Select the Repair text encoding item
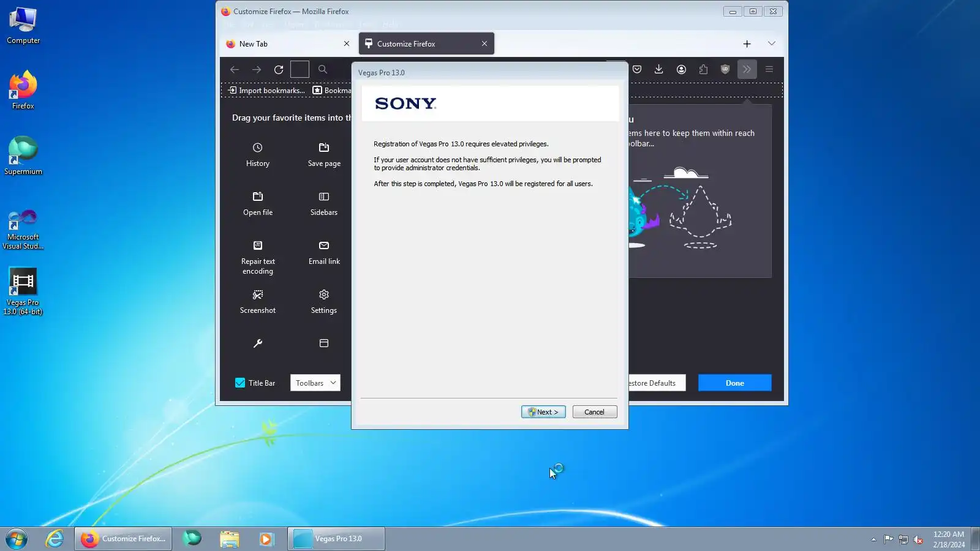 point(258,257)
